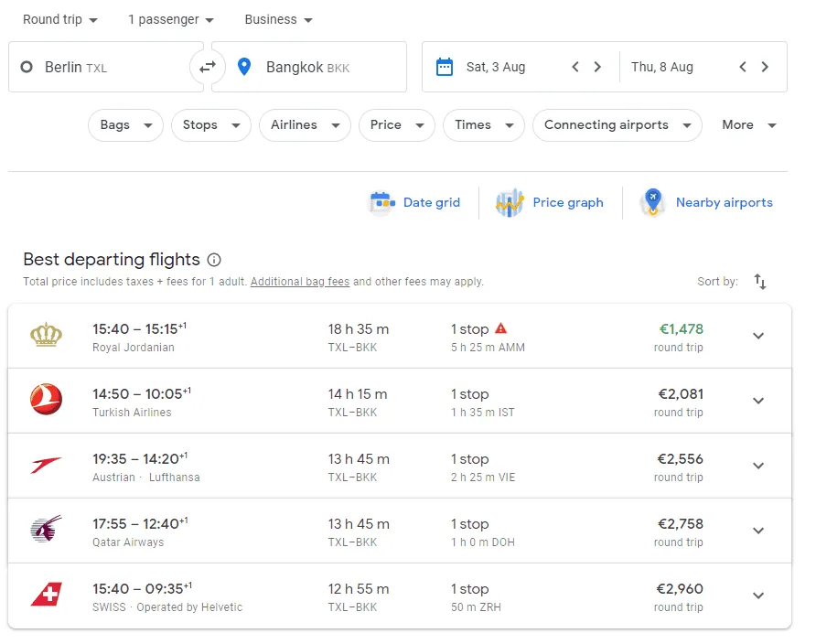Click the Bangkok destination field
The image size is (816, 644).
coord(309,67)
